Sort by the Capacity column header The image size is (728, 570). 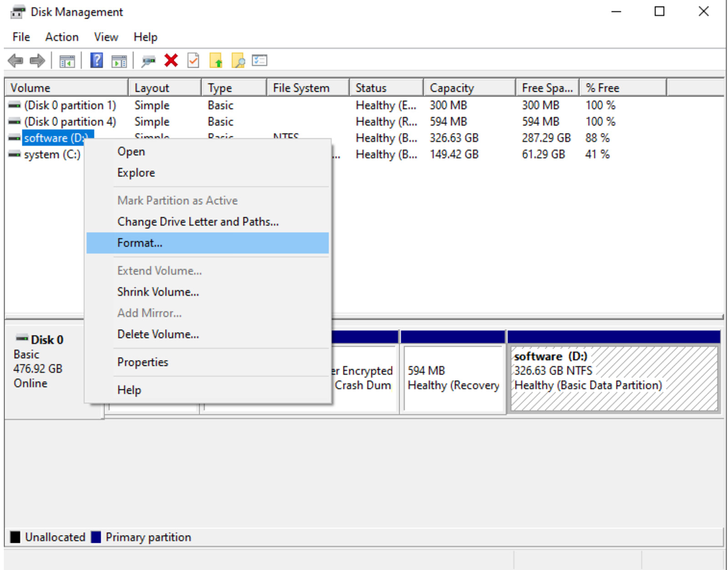pos(470,88)
